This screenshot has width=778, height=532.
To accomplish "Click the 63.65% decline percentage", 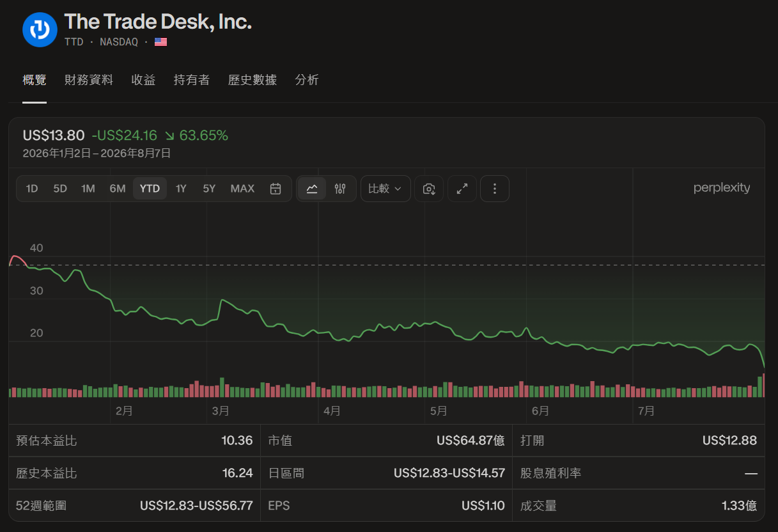I will tap(203, 135).
